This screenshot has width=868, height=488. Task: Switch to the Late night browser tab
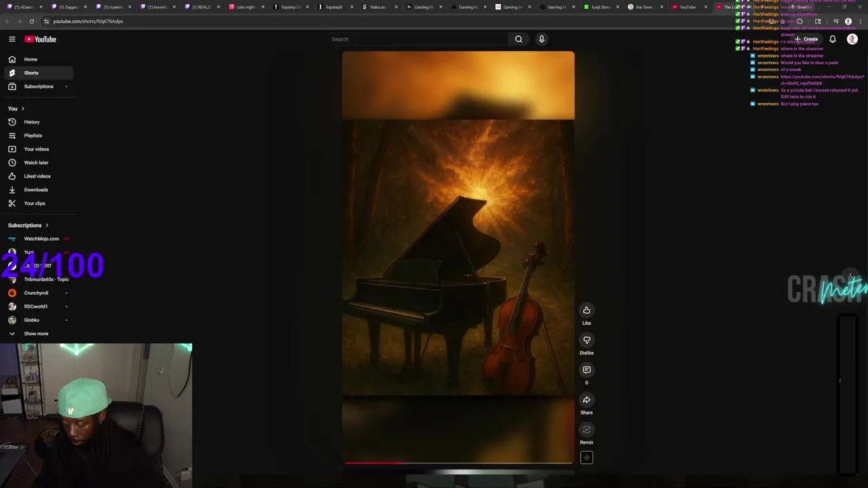pos(245,7)
